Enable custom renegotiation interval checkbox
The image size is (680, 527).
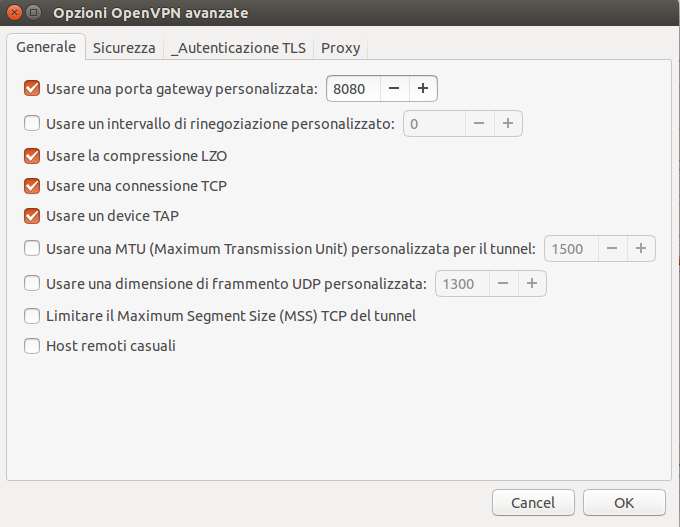click(32, 124)
